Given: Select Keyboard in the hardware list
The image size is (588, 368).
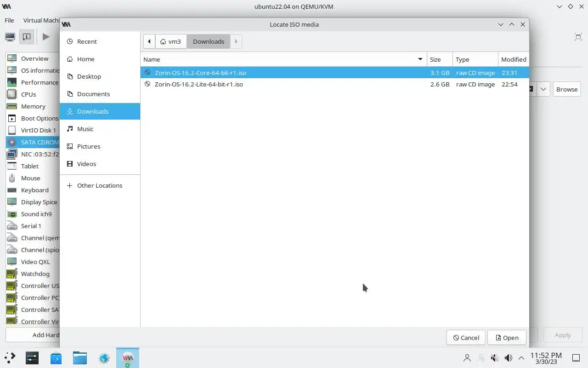Looking at the screenshot, I should point(33,190).
